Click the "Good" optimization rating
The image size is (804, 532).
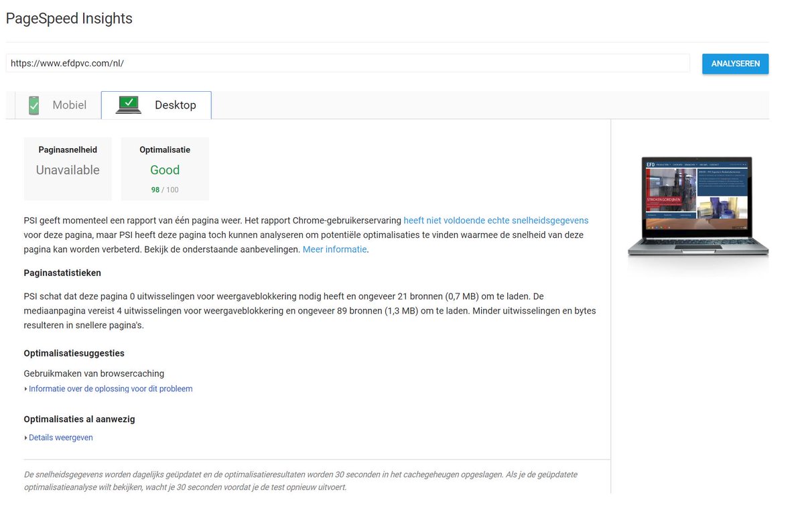pos(164,170)
